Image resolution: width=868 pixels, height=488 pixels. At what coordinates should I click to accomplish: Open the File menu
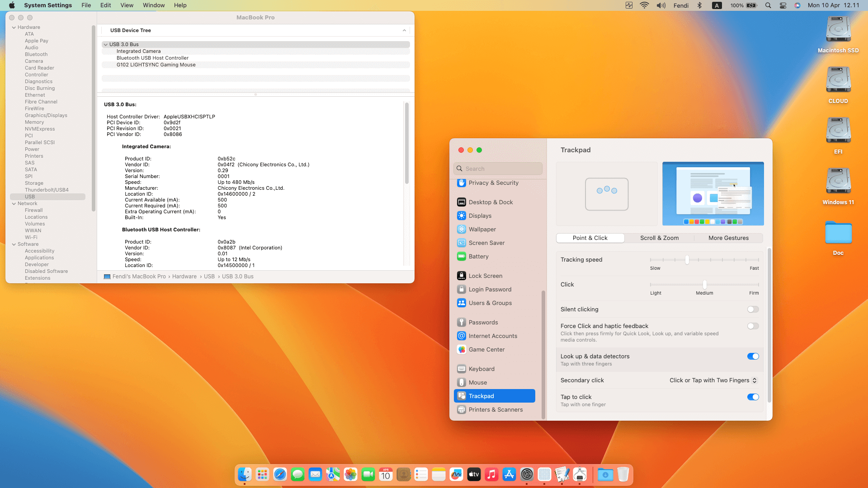point(86,5)
